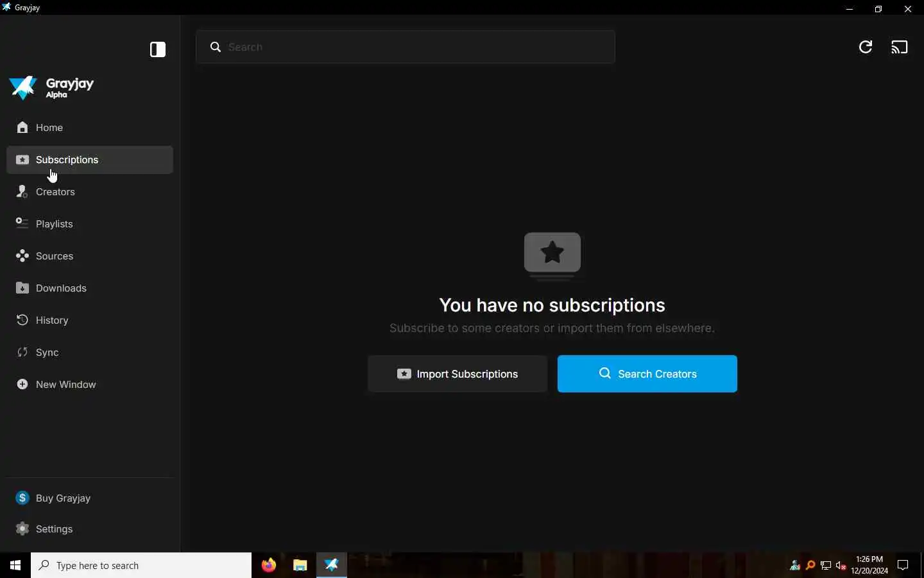Click the Subscriptions star icon in sidebar
924x578 pixels.
(22, 160)
